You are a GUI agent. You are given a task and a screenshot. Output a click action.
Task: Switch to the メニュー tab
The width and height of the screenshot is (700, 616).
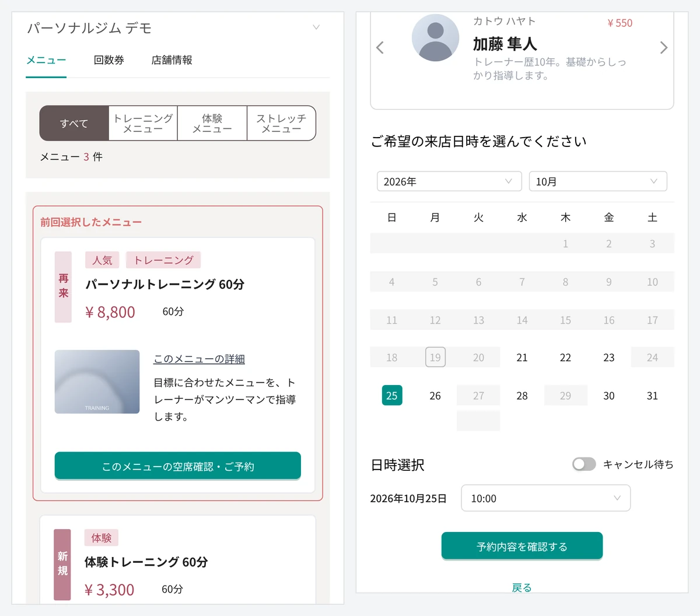click(46, 60)
